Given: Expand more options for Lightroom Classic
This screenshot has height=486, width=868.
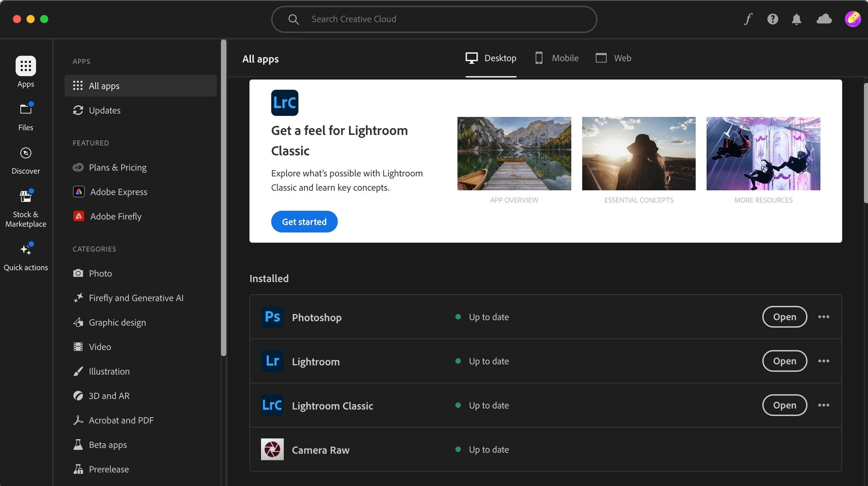Looking at the screenshot, I should (x=823, y=405).
